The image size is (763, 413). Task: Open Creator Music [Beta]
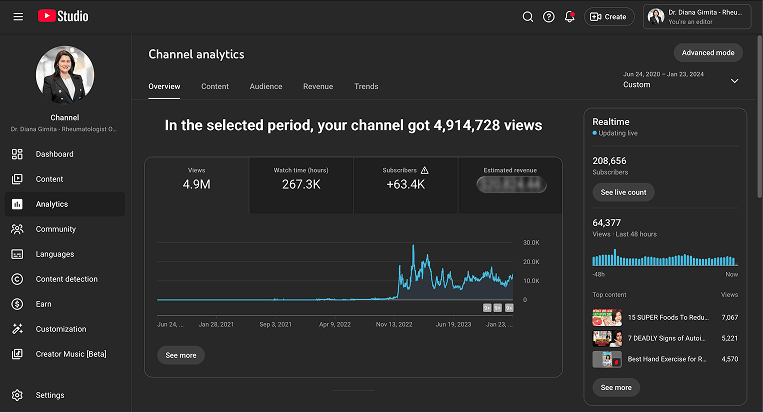(x=70, y=354)
